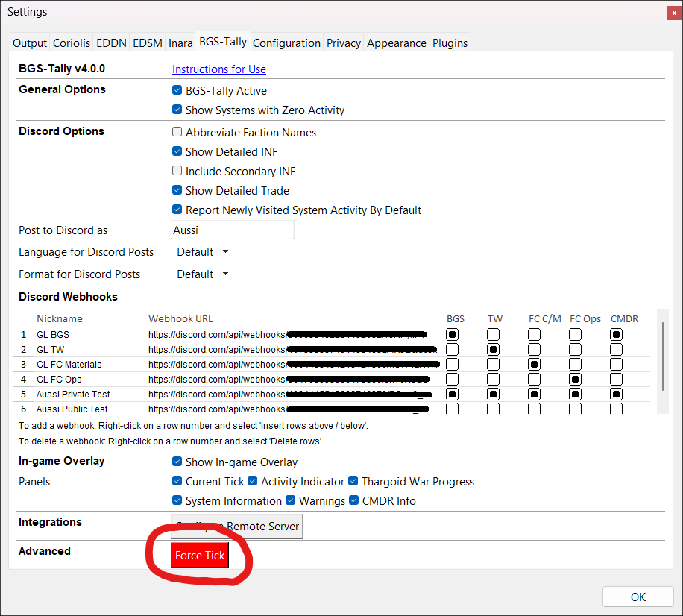The height and width of the screenshot is (616, 683).
Task: Toggle BGS checkbox for Aussi Private Test
Action: click(452, 395)
